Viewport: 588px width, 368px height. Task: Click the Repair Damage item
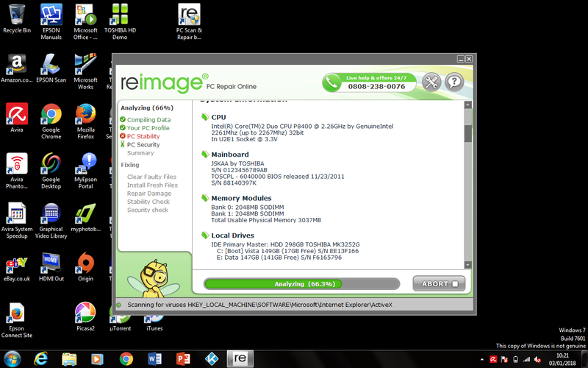point(149,194)
